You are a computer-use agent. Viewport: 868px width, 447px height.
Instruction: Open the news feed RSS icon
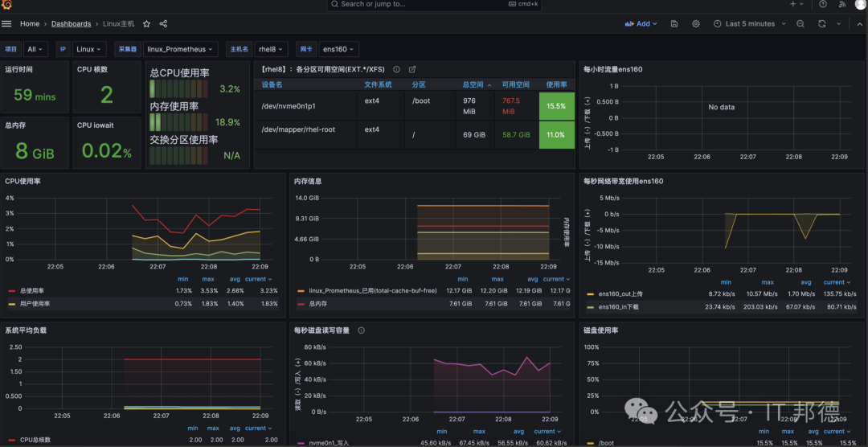[842, 4]
